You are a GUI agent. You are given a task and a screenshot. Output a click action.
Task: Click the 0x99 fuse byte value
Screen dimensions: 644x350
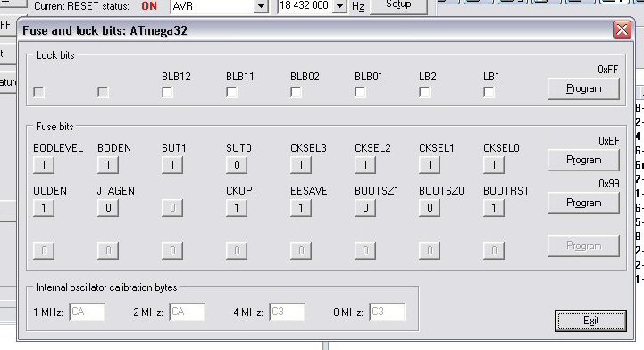[608, 183]
